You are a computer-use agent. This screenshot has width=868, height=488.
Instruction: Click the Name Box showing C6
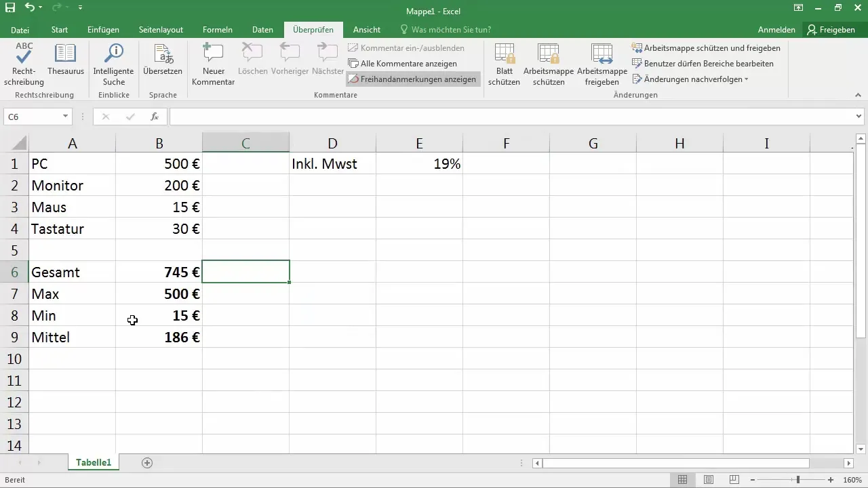[33, 117]
